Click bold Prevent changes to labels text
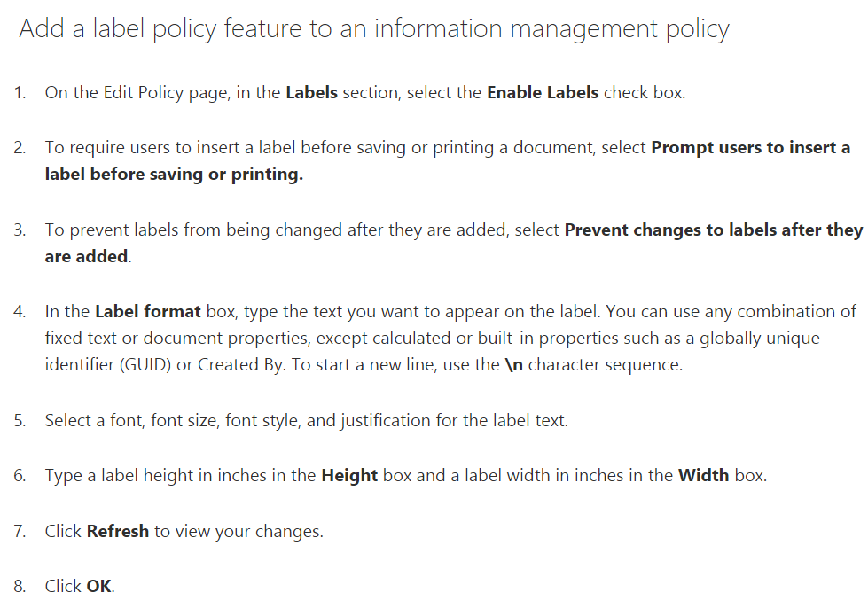This screenshot has height=608, width=868. coord(714,230)
